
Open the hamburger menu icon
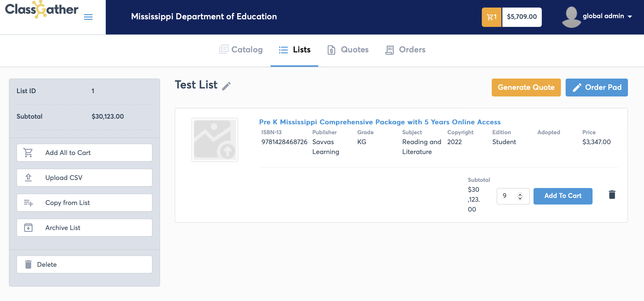point(88,17)
